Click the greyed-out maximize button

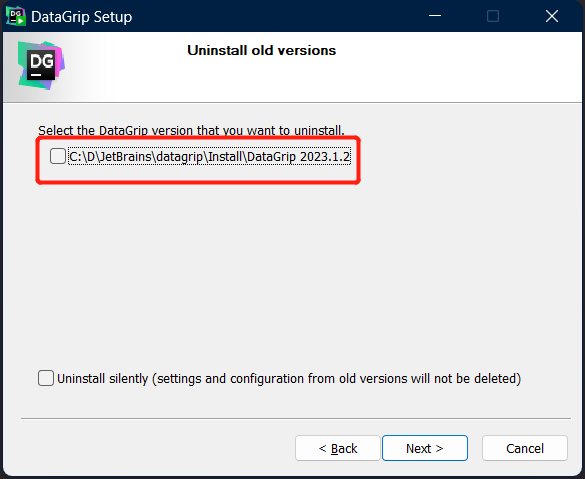coord(493,16)
